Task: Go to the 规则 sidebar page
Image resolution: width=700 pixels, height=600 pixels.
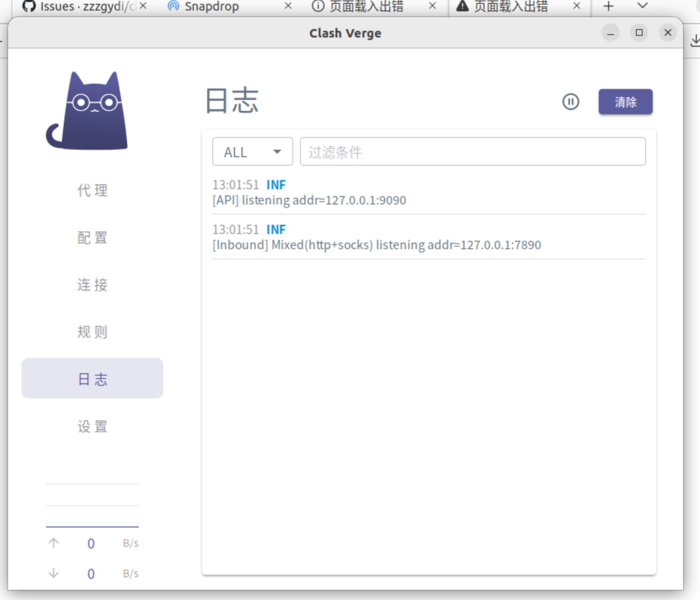Action: 92,332
